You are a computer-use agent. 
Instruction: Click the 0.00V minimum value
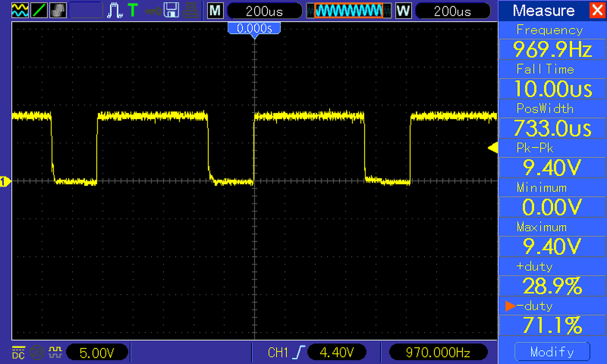(x=552, y=207)
